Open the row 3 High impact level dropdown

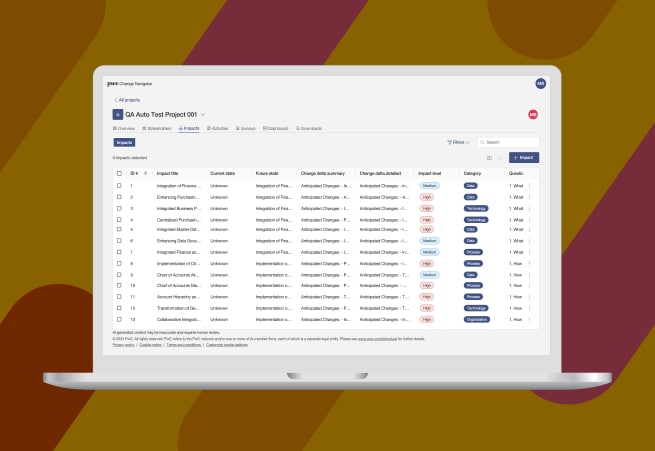[x=427, y=208]
